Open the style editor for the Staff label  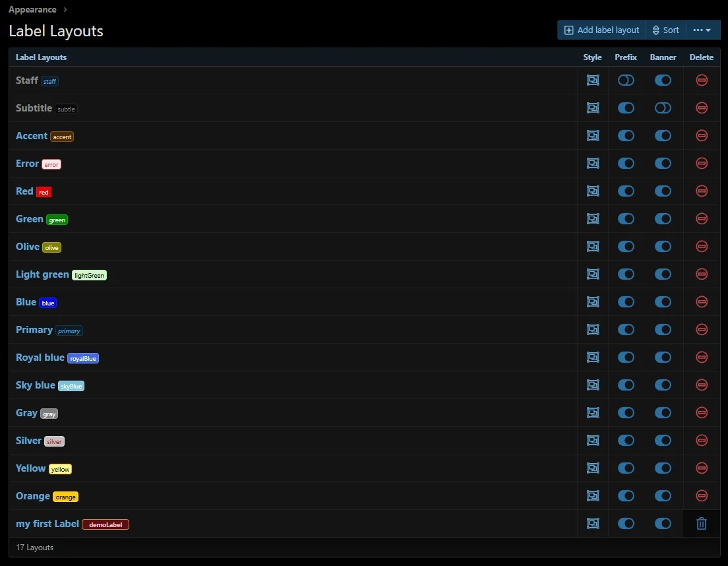pyautogui.click(x=593, y=80)
